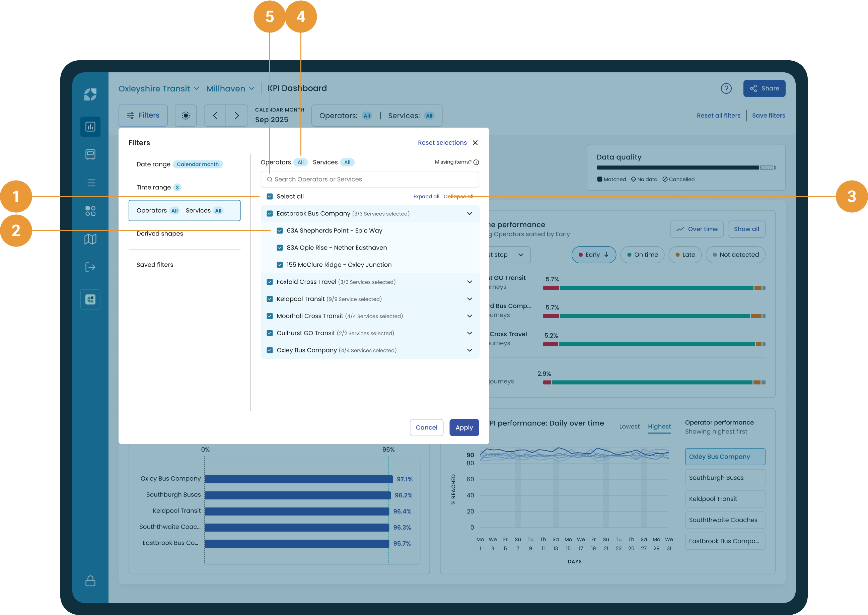Screen dimensions: 868x615
Task: Collapse the Eastbrook Bus Company row
Action: coord(469,214)
